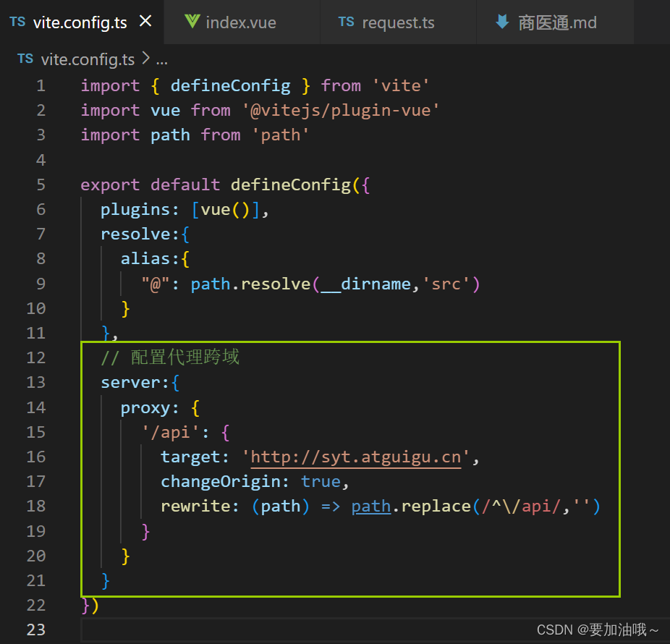The width and height of the screenshot is (670, 644).
Task: Click the TypeScript icon on the vite.config.ts tab
Action: [17, 22]
